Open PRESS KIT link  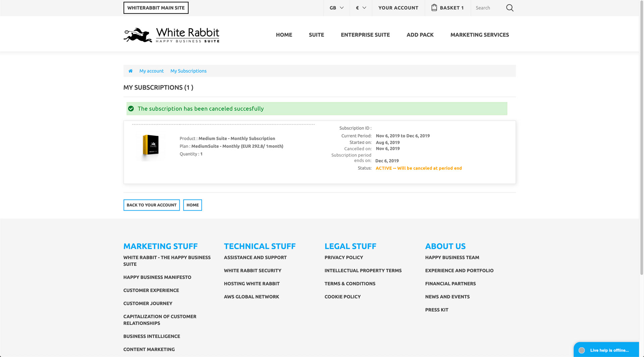click(x=437, y=310)
